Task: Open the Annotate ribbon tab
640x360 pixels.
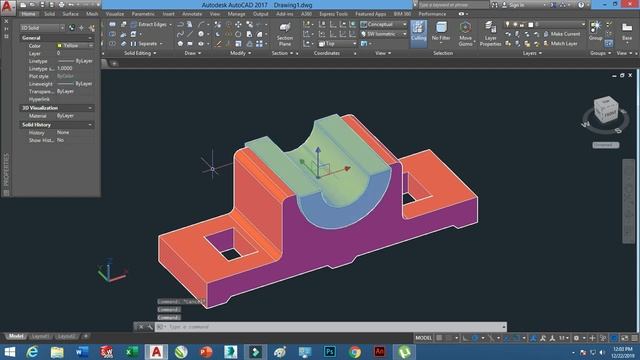Action: click(x=192, y=14)
